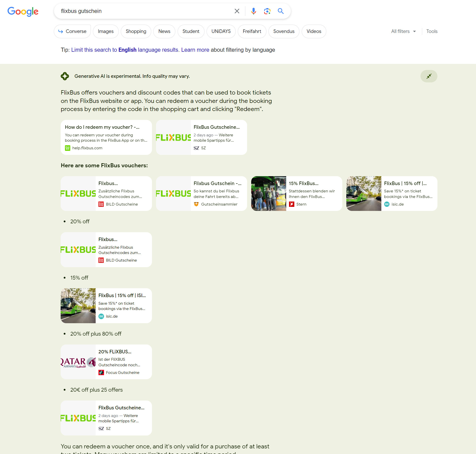Viewport: 476px width, 454px height.
Task: Click the magnifying glass search button
Action: point(280,11)
